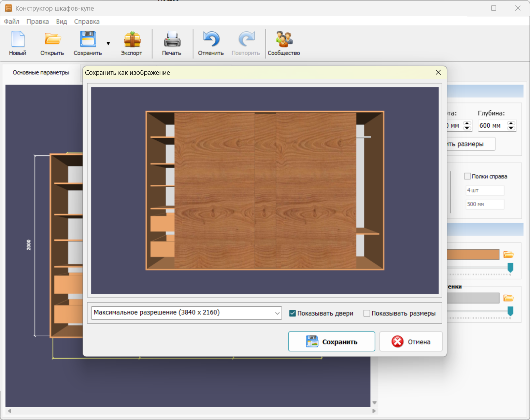Click the Экспорт package icon
The width and height of the screenshot is (530, 420).
click(x=132, y=39)
